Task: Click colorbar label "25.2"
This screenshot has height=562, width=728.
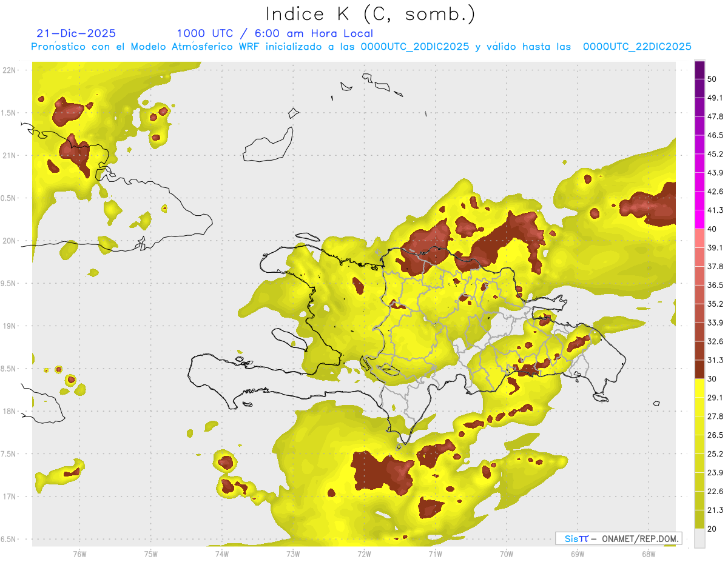Action: click(x=715, y=454)
